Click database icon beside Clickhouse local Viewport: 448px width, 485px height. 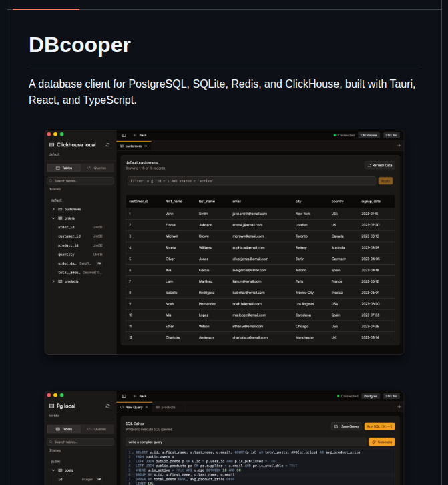51,145
